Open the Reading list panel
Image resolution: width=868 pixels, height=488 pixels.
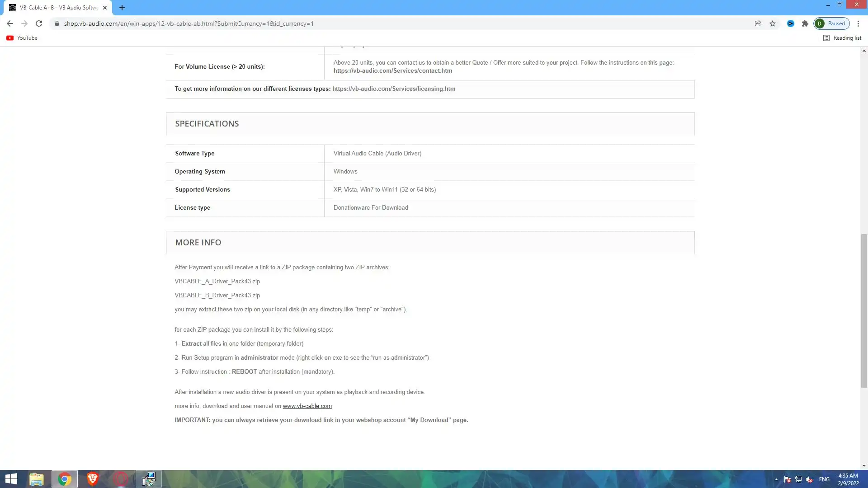(x=842, y=38)
